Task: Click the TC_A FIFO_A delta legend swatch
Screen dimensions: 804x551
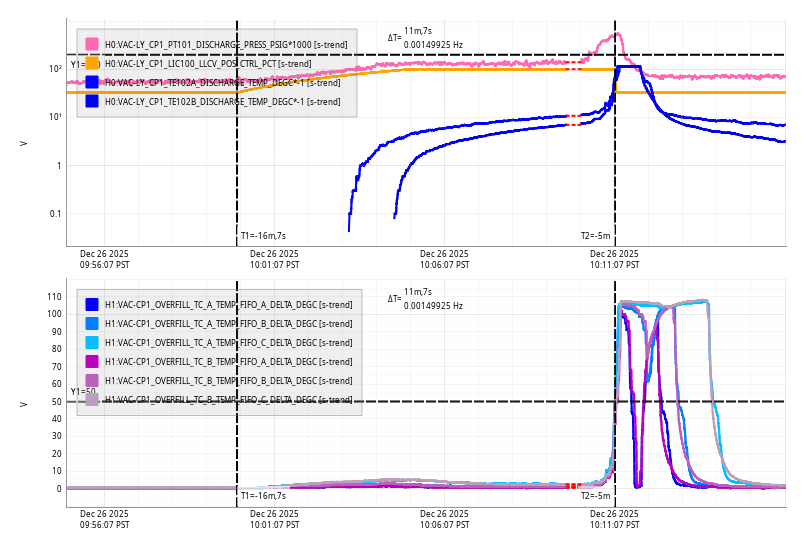Action: pyautogui.click(x=92, y=305)
